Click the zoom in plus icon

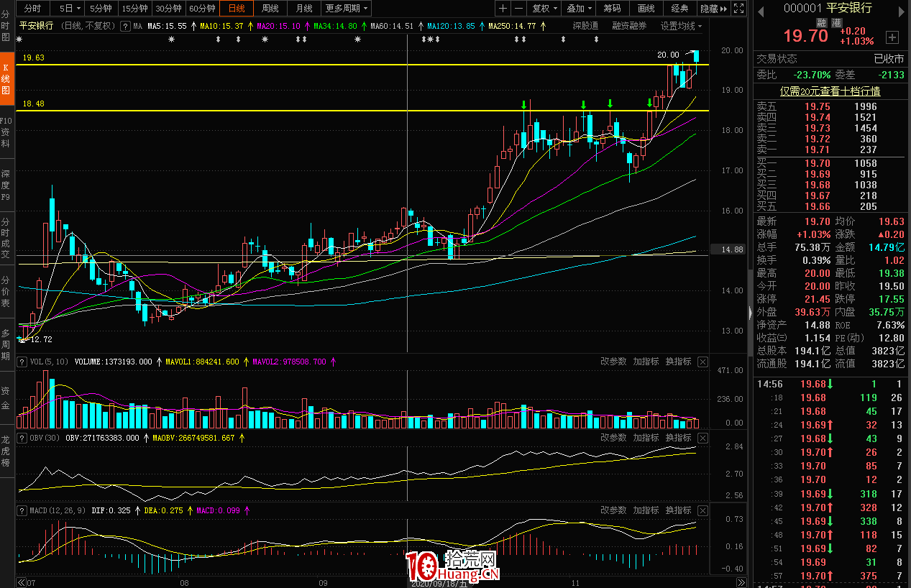(503, 8)
